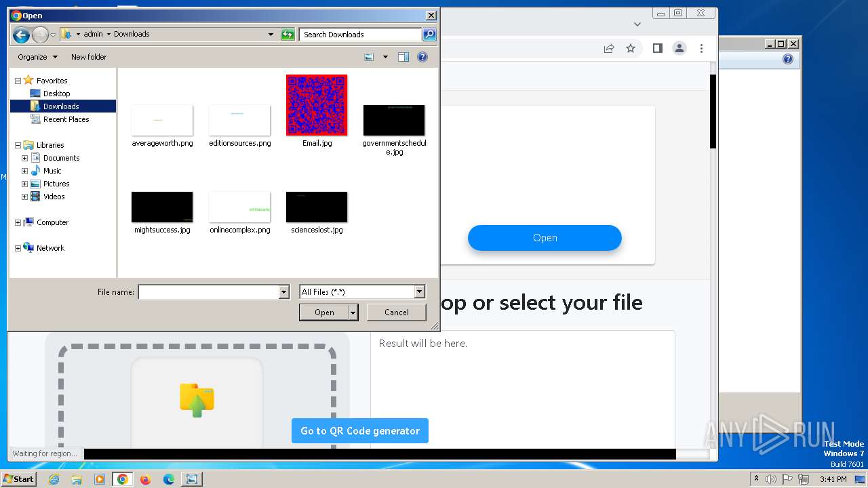Open view options dropdown arrow
868x488 pixels.
(x=385, y=57)
